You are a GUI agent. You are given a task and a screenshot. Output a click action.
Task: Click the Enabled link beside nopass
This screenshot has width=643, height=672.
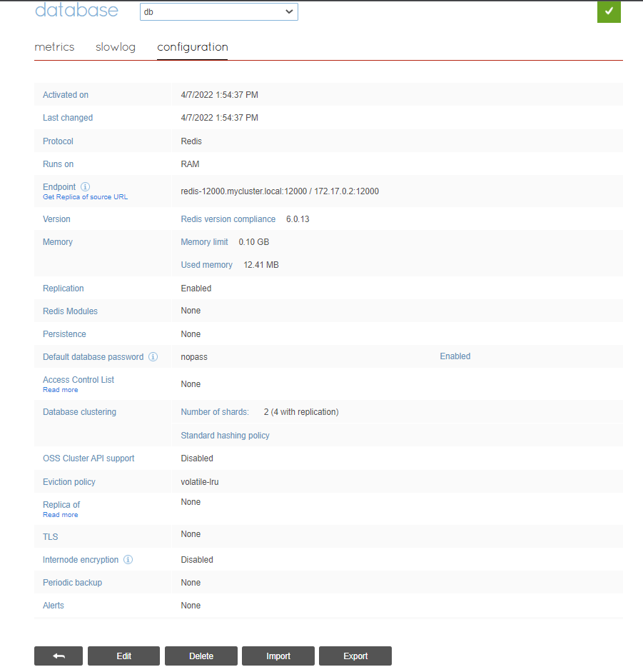(455, 356)
